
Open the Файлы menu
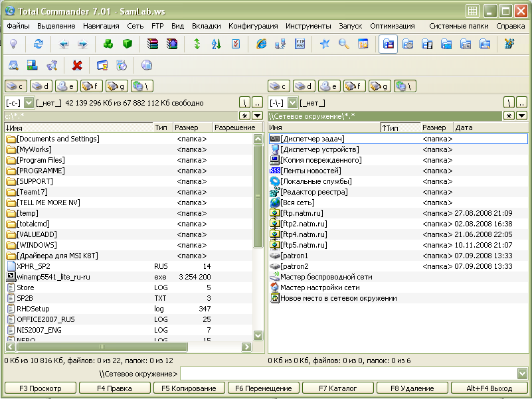pyautogui.click(x=18, y=26)
